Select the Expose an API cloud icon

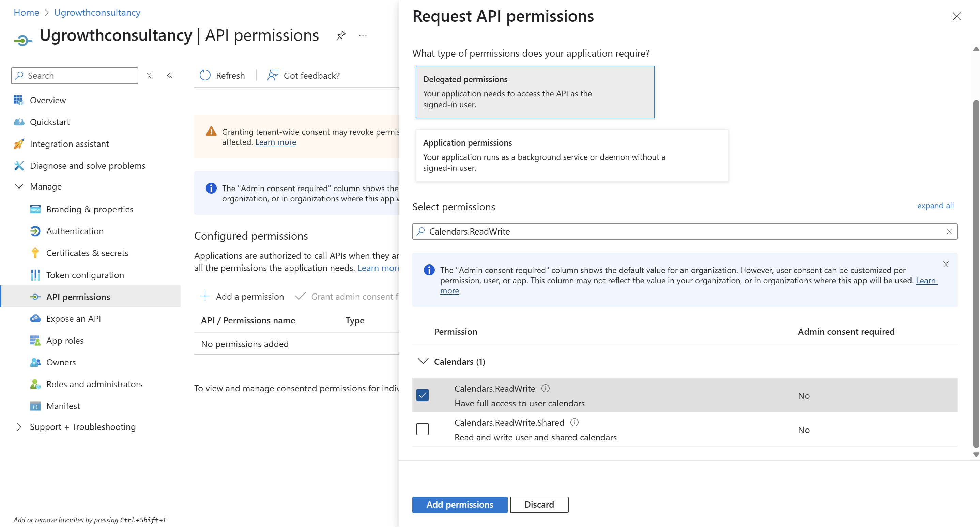pos(35,318)
